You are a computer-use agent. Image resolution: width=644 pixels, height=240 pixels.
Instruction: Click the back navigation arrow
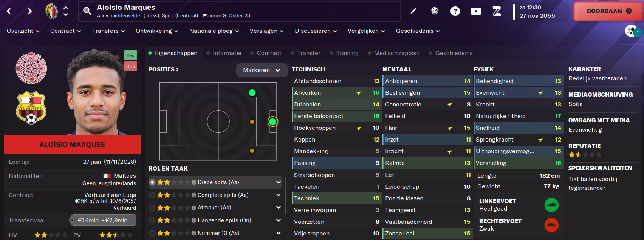tap(9, 11)
